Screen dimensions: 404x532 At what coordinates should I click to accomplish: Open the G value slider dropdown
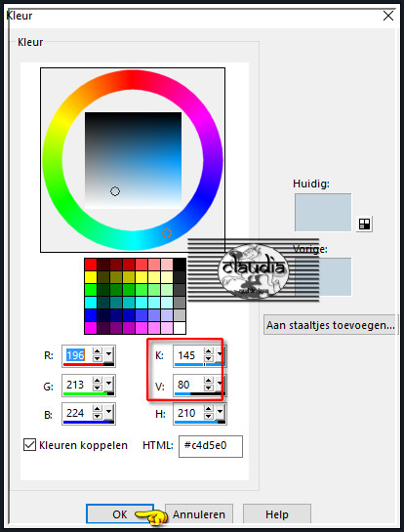[x=108, y=384]
